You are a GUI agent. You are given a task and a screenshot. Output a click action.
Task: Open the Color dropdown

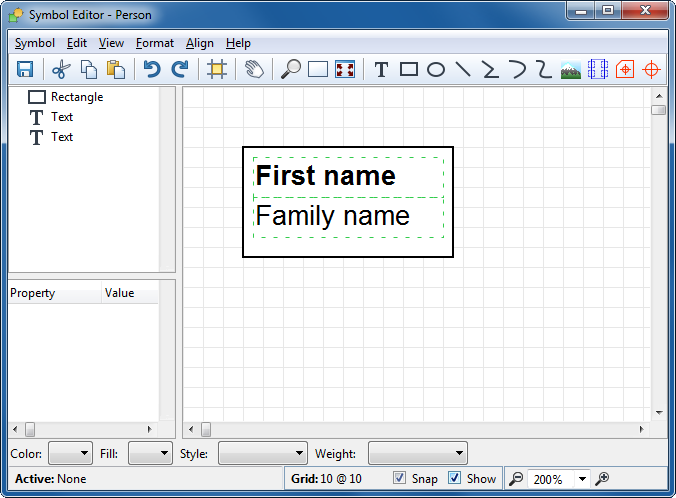70,453
